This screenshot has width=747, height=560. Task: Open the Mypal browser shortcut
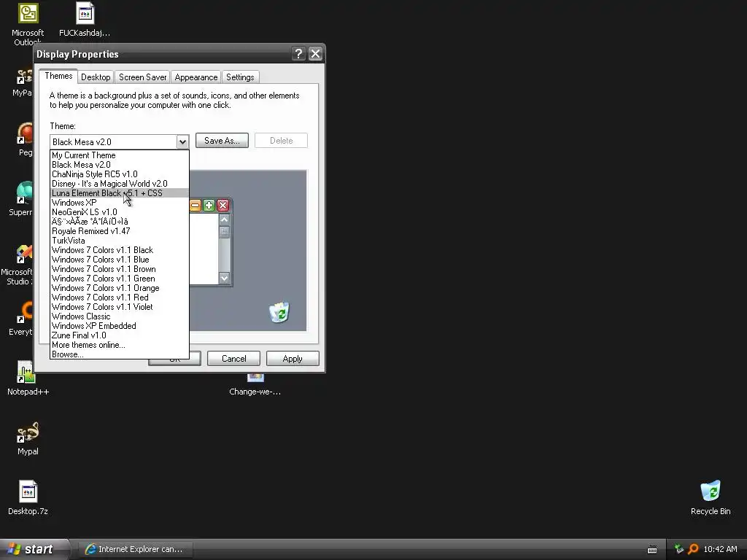tap(28, 438)
